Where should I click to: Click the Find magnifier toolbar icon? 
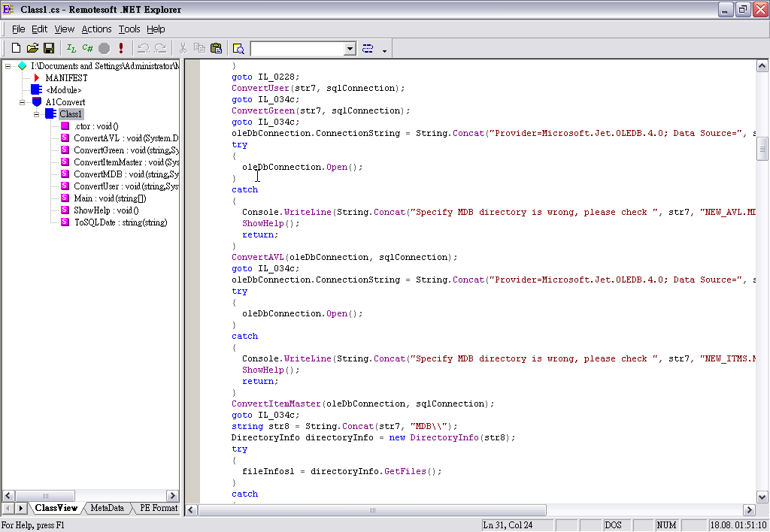[238, 48]
